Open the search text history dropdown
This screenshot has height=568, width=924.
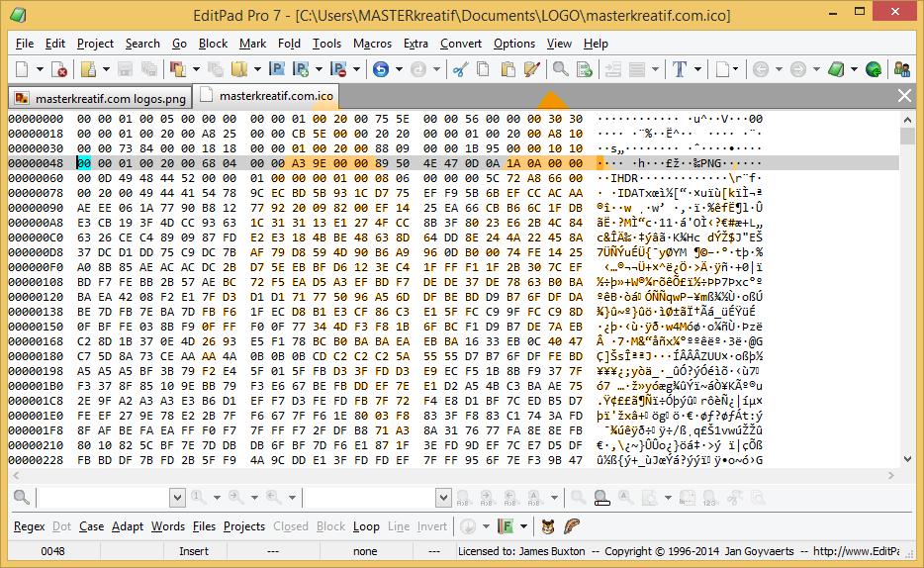point(177,499)
